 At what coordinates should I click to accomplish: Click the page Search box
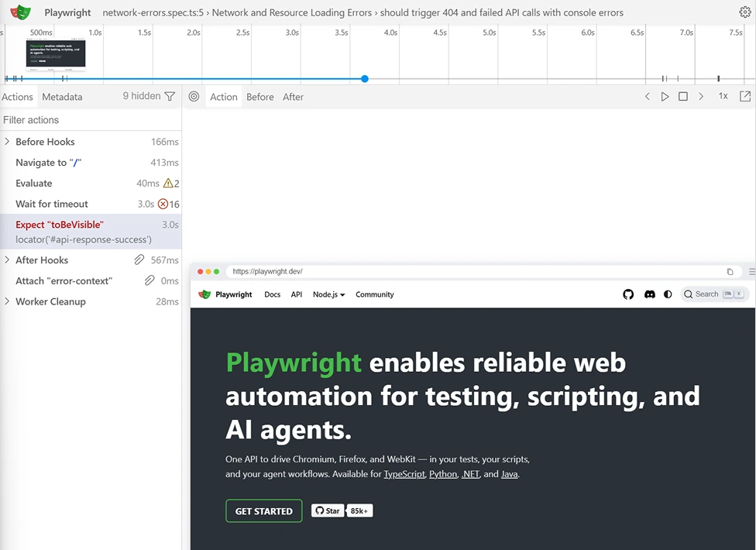click(714, 294)
